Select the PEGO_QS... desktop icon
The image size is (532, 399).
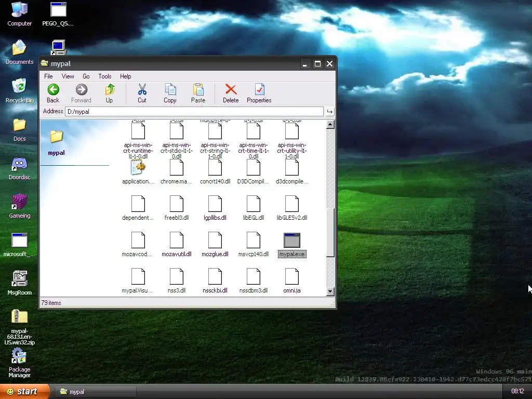58,14
